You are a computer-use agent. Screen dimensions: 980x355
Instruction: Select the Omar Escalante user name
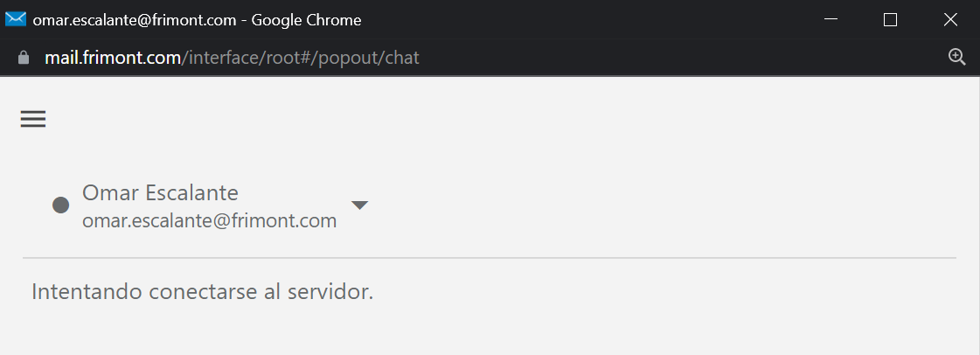point(160,192)
